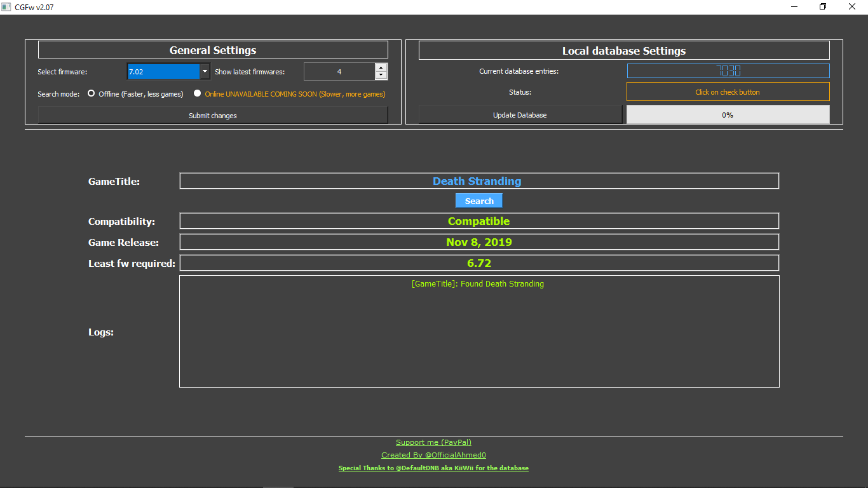
Task: Click the Current database entries counter display
Action: 728,71
